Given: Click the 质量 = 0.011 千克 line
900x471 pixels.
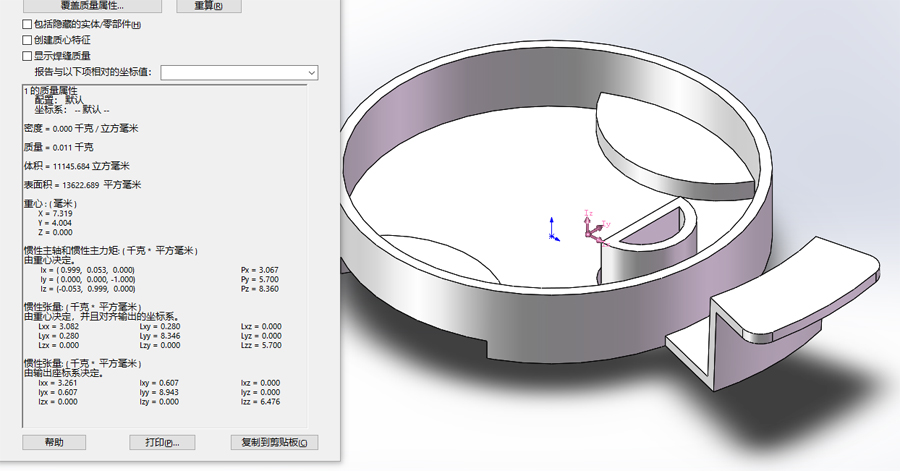Looking at the screenshot, I should point(59,147).
